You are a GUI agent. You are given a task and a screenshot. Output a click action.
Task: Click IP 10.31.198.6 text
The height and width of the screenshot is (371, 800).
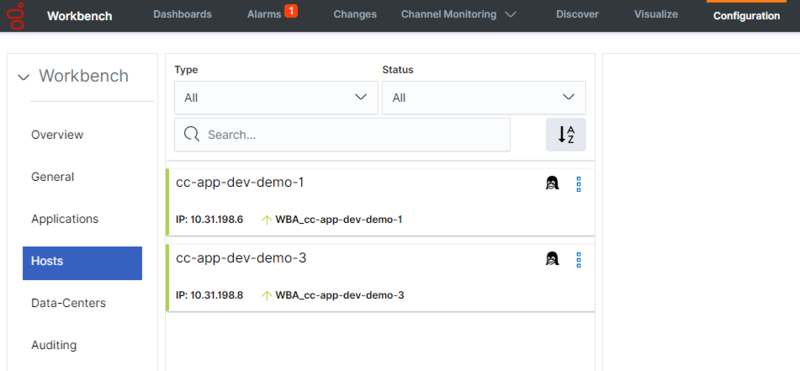point(209,219)
